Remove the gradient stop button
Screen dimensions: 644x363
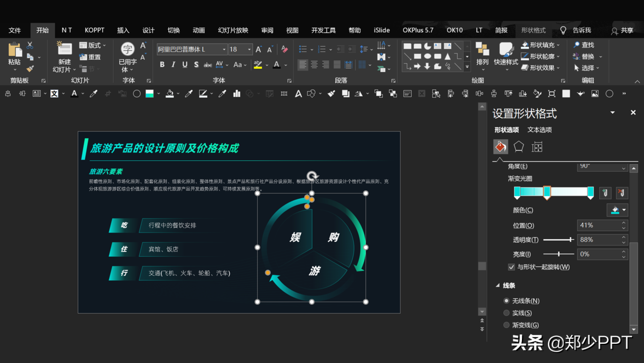tap(621, 193)
